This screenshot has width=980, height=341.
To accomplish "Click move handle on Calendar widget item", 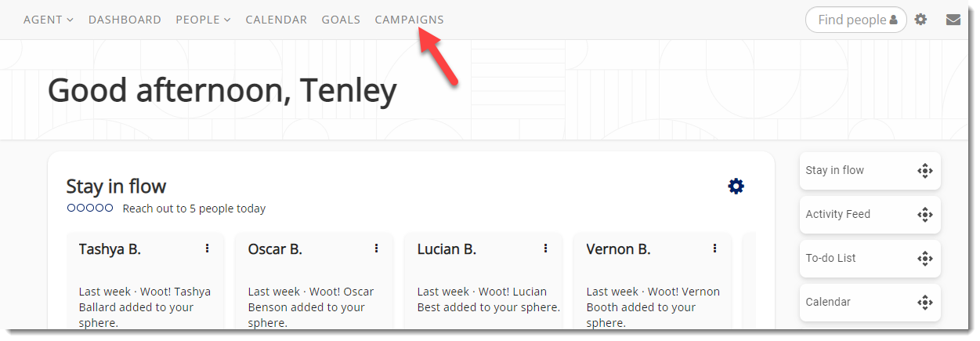I will (x=924, y=303).
